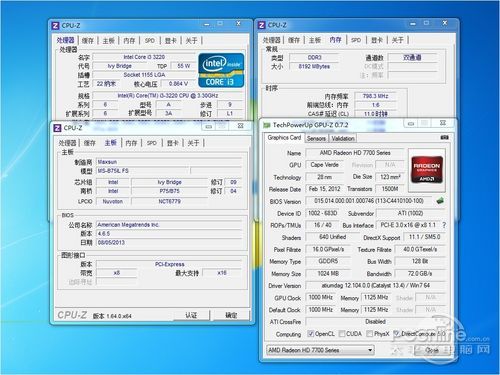500x375 pixels.
Task: Click the Bus Interface question mark icon
Action: (x=444, y=225)
